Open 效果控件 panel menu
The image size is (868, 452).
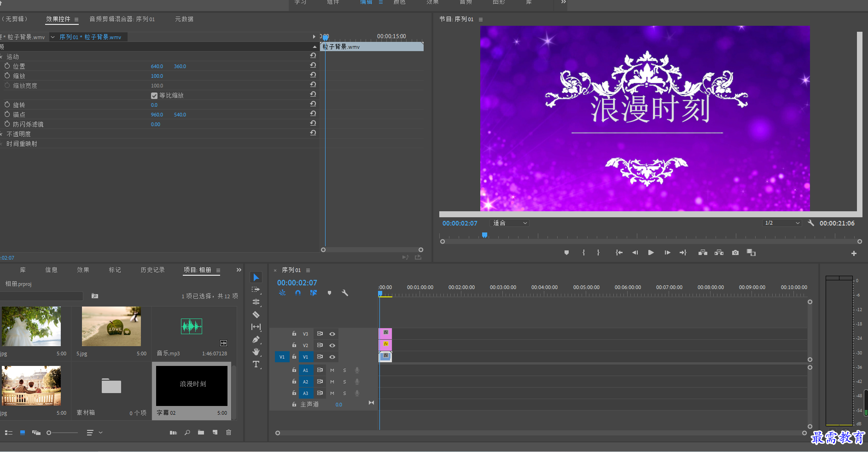(x=76, y=19)
